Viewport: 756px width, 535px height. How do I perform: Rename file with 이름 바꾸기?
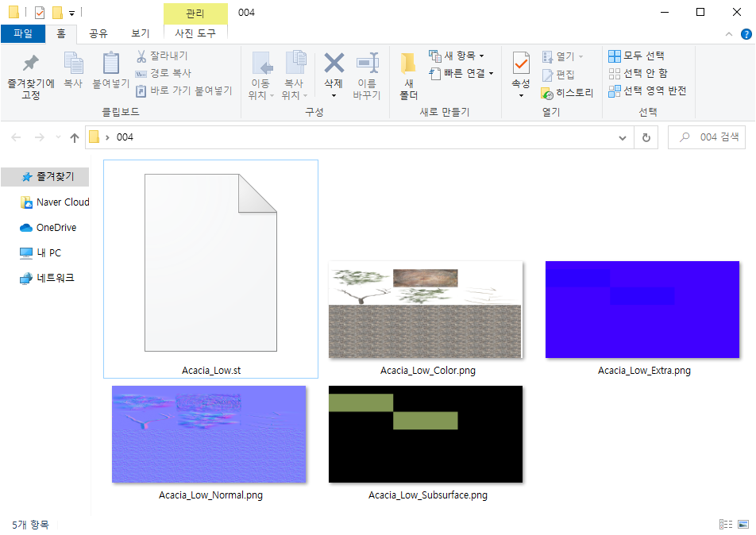(367, 75)
